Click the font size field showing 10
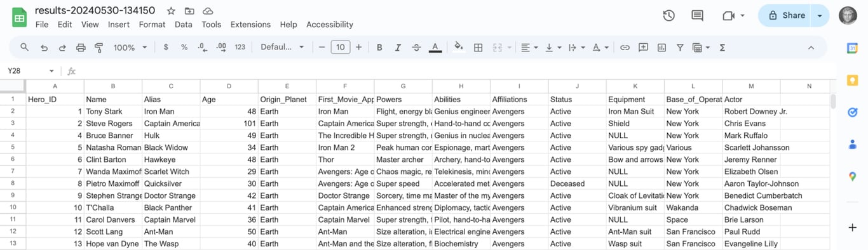Viewport: 868px width, 250px height. [x=341, y=48]
